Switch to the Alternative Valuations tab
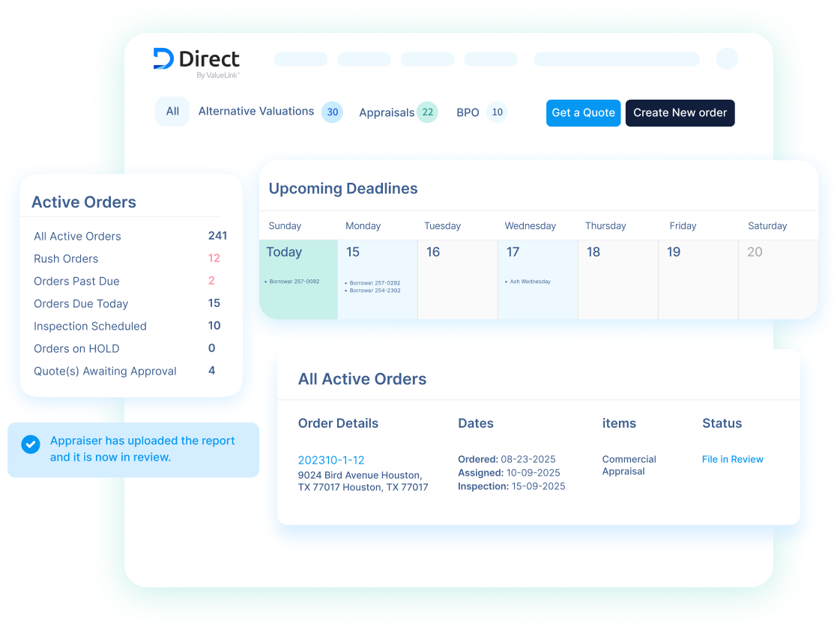The height and width of the screenshot is (630, 840). click(x=256, y=112)
